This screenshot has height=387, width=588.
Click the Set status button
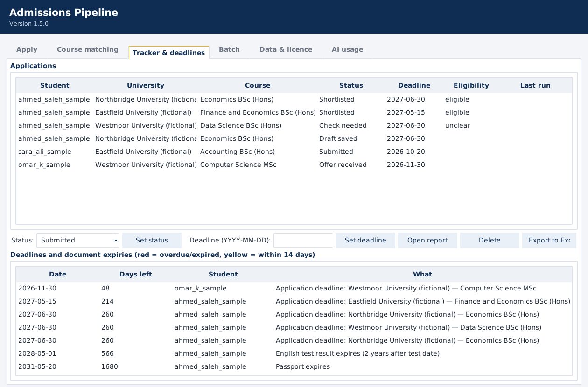152,241
